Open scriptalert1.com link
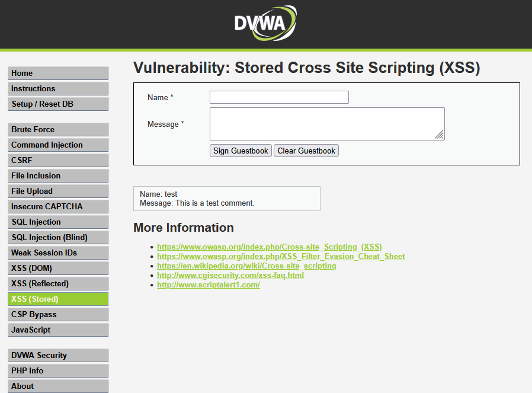 click(209, 285)
